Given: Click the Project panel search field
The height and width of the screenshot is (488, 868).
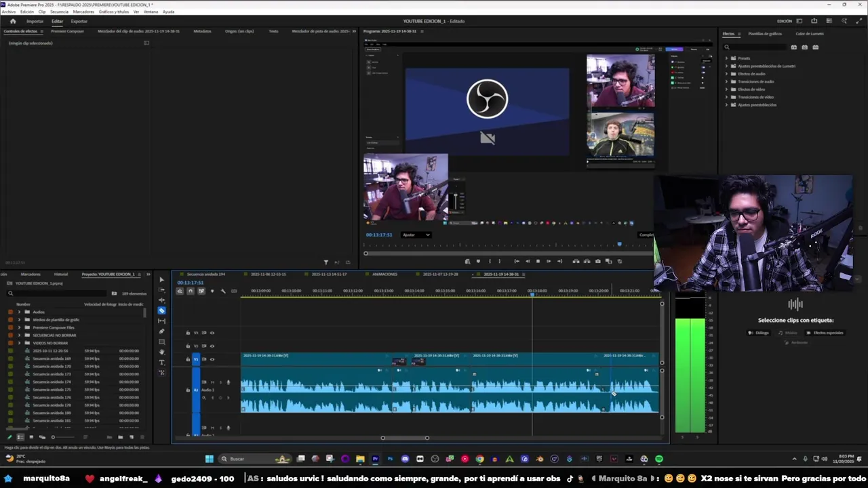Looking at the screenshot, I should click(x=58, y=293).
